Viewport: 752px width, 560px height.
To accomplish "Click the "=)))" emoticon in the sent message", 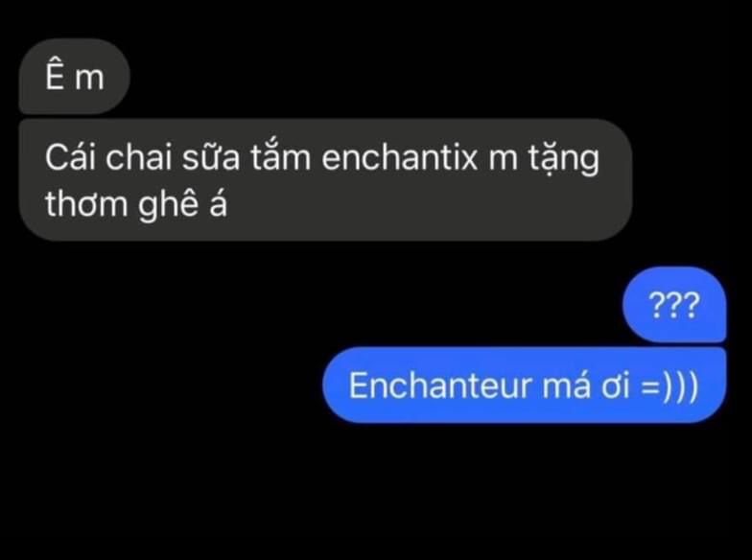I will pyautogui.click(x=670, y=387).
